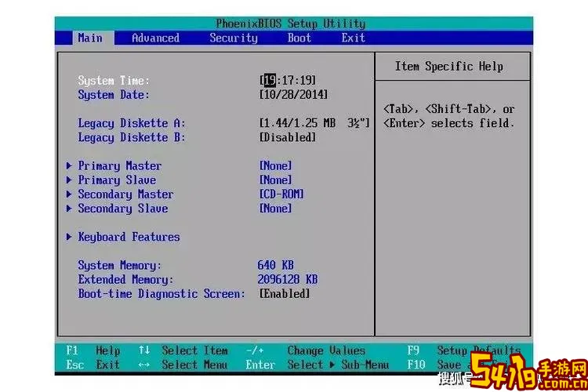
Task: Click the F1 Help hint
Action: coord(93,350)
